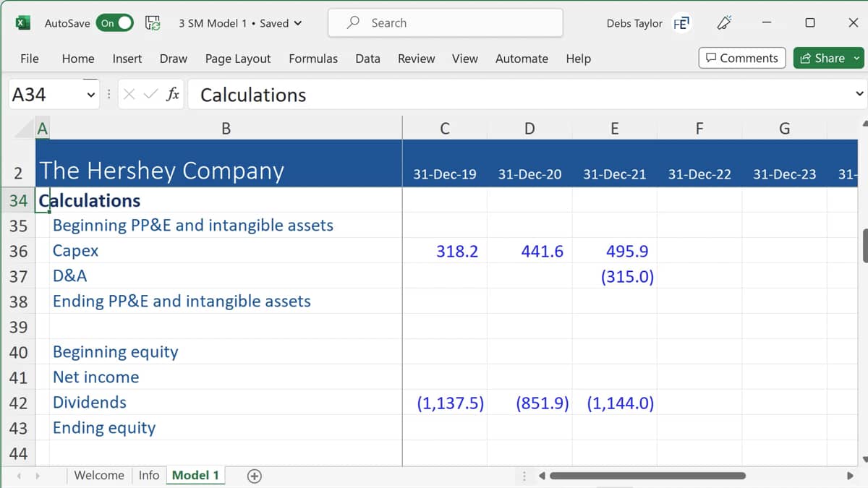The width and height of the screenshot is (868, 488).
Task: Click the next sheet navigation arrow
Action: 37,476
